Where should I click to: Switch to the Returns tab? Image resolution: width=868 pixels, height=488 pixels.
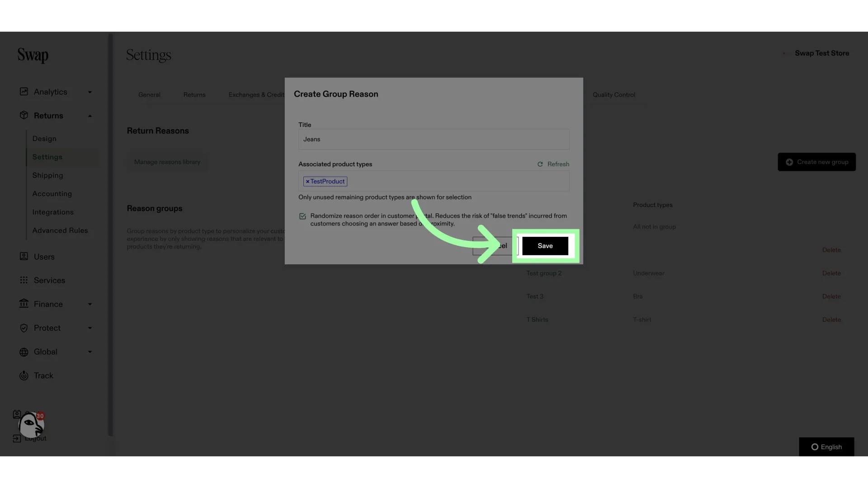(x=194, y=95)
